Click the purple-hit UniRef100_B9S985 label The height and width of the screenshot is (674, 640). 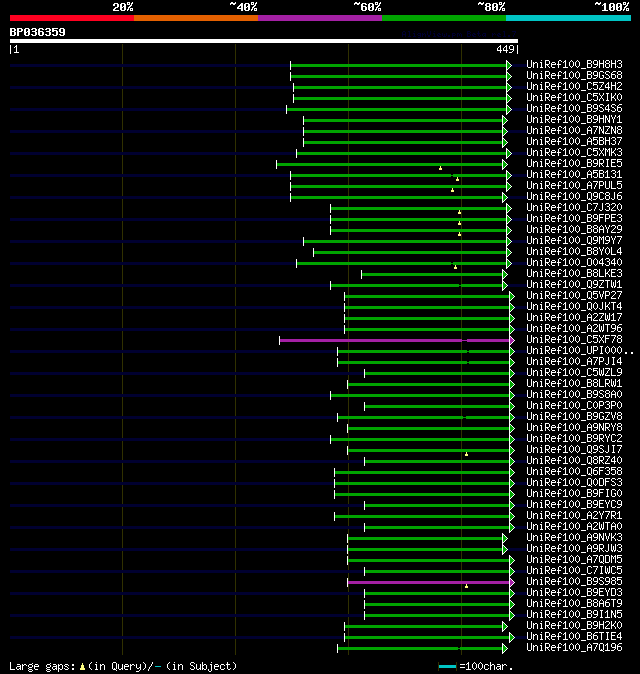(574, 582)
